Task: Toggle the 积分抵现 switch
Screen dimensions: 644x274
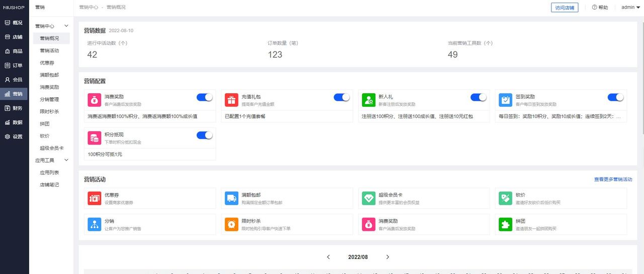Action: pyautogui.click(x=204, y=135)
